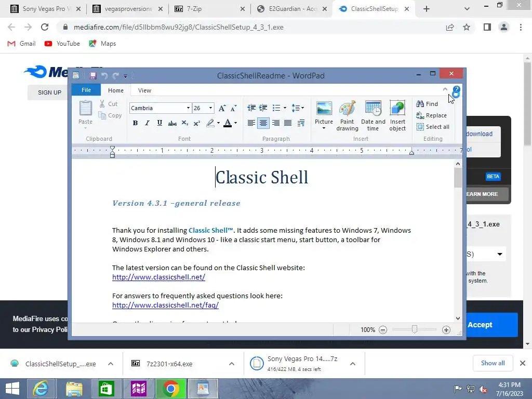Apply Strikethrough formatting
532x399 pixels.
pyautogui.click(x=172, y=123)
